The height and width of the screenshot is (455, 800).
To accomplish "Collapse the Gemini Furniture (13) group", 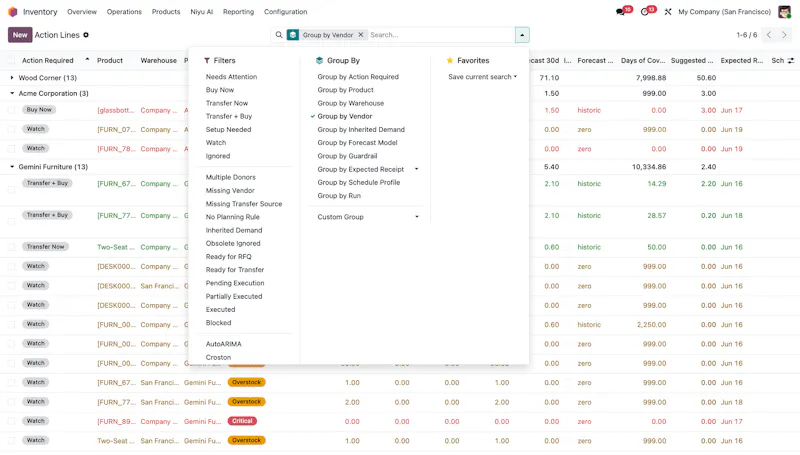I will [12, 167].
